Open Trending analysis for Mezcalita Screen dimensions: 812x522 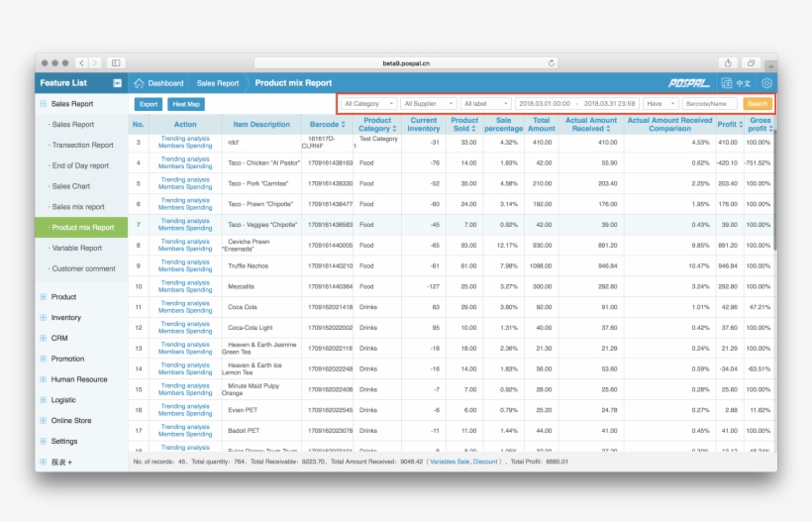point(185,282)
